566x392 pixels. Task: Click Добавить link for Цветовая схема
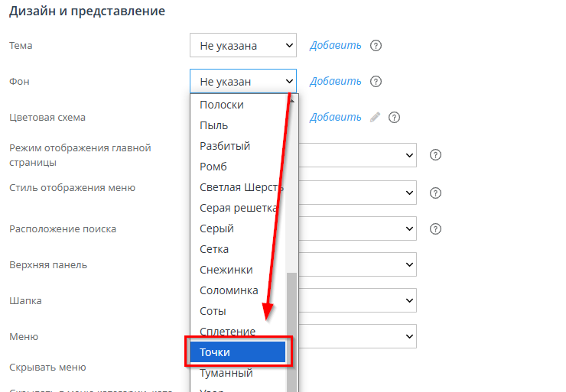click(x=335, y=118)
